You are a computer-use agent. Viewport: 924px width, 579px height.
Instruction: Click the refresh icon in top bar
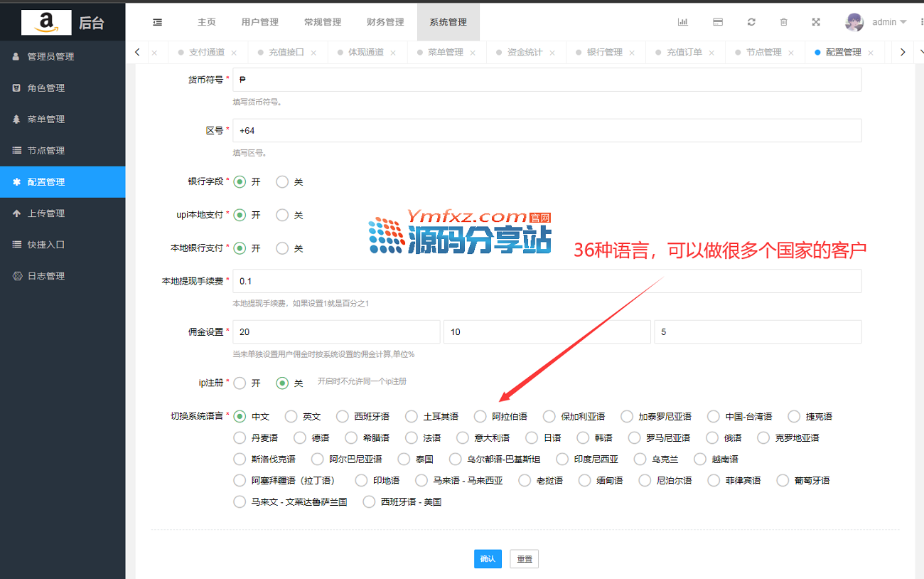tap(751, 22)
